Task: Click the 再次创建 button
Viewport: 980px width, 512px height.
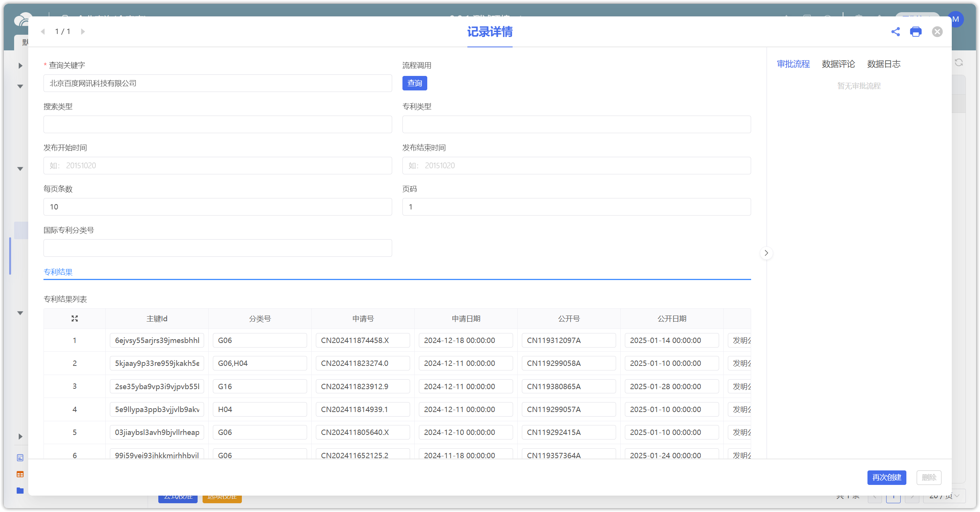Action: tap(887, 478)
